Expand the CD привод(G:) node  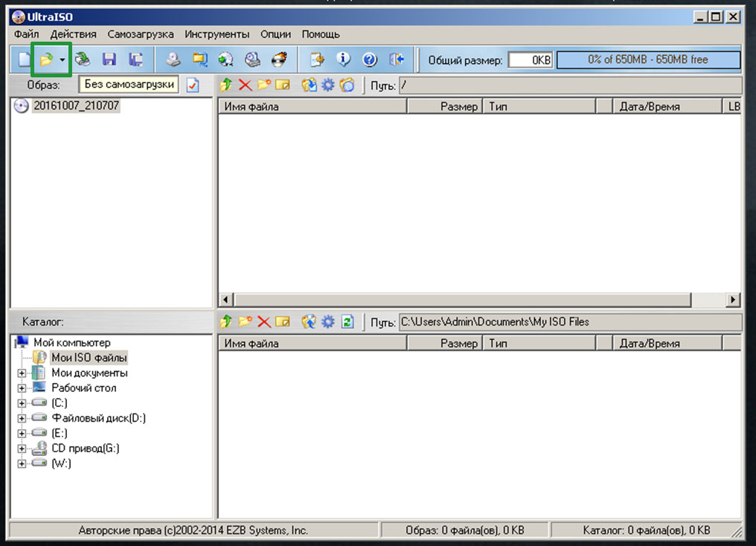tap(22, 448)
